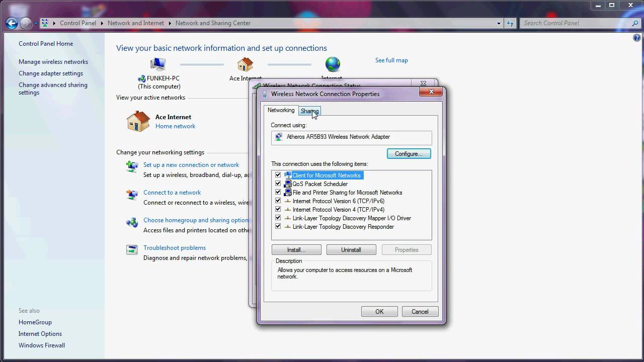Uncheck QoS Packet Scheduler checkbox
This screenshot has width=644, height=362.
tap(278, 184)
